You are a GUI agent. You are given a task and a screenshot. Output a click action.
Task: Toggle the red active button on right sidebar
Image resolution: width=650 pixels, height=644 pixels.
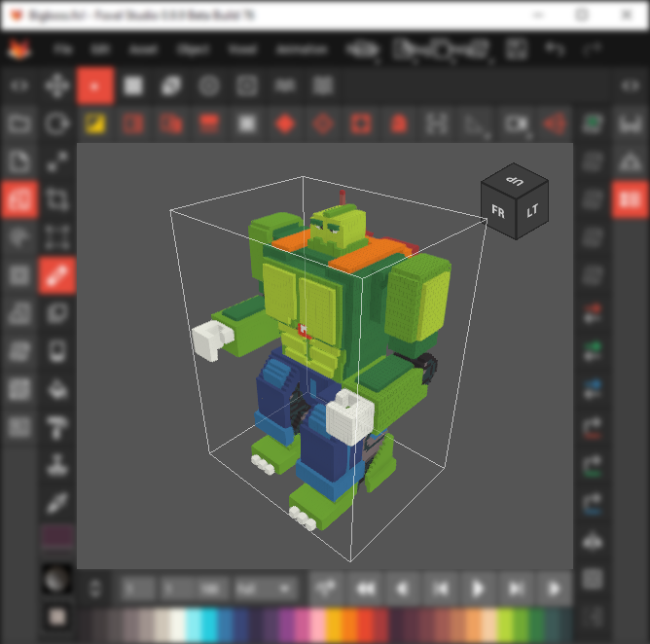click(x=630, y=199)
